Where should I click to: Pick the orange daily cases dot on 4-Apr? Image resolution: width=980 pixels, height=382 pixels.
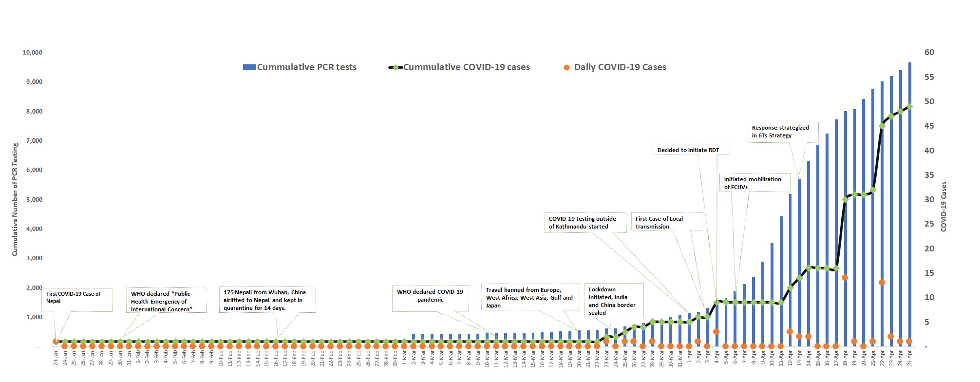(716, 332)
